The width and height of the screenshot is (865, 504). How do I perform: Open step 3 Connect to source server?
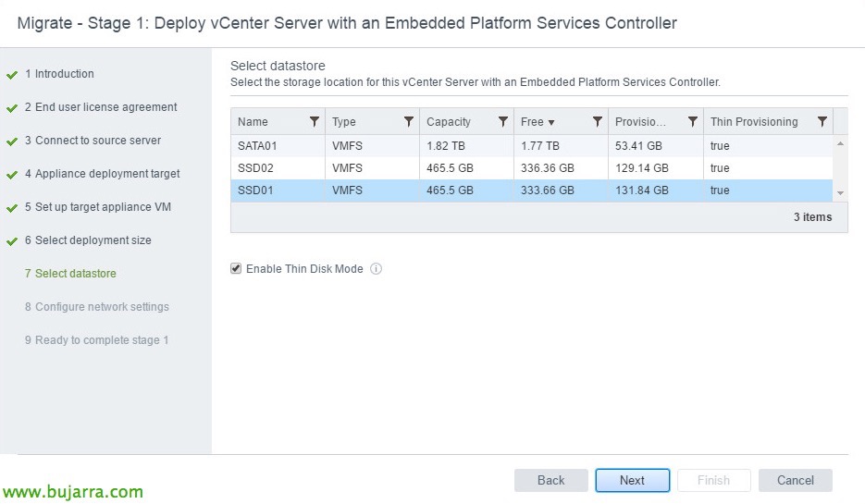pyautogui.click(x=97, y=141)
